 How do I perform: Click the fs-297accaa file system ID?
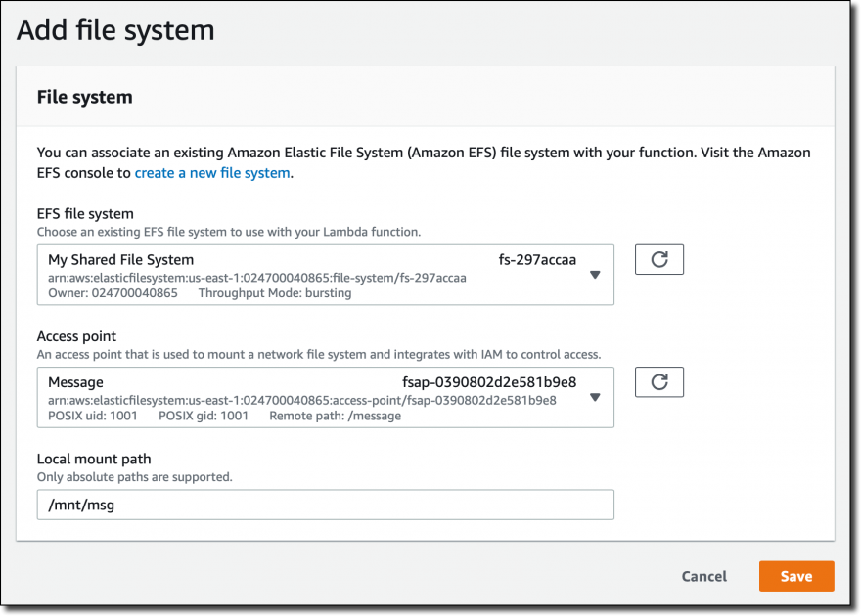tap(537, 259)
